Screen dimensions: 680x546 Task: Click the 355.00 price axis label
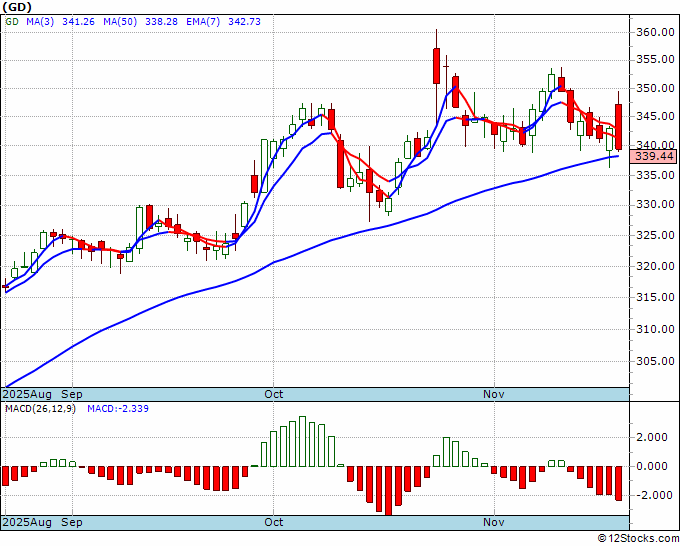click(x=655, y=59)
